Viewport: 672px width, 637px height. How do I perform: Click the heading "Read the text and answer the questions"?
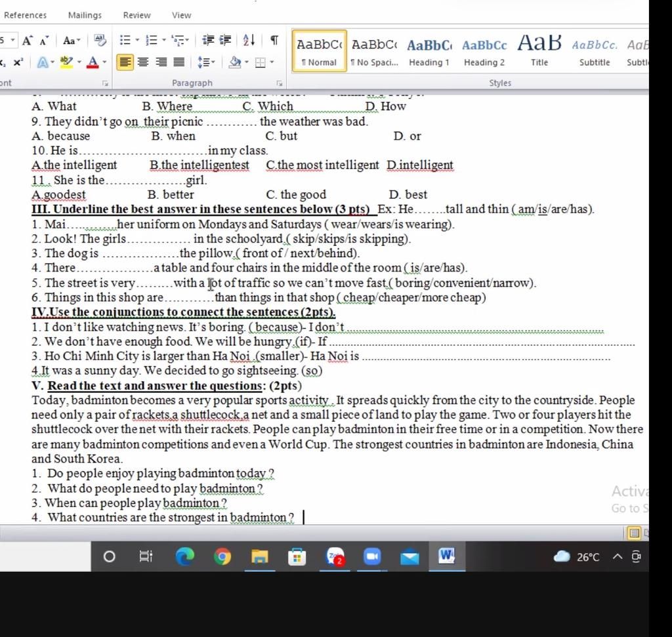tap(154, 386)
